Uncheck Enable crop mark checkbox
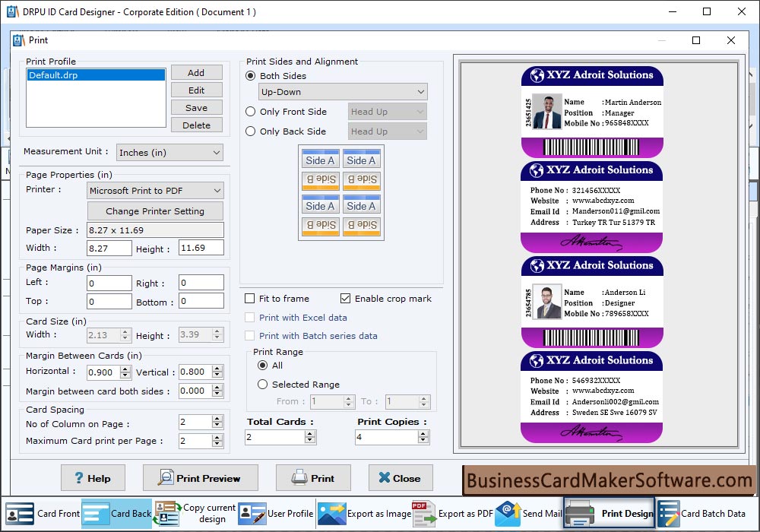Screen dimensions: 760x532 tap(345, 299)
